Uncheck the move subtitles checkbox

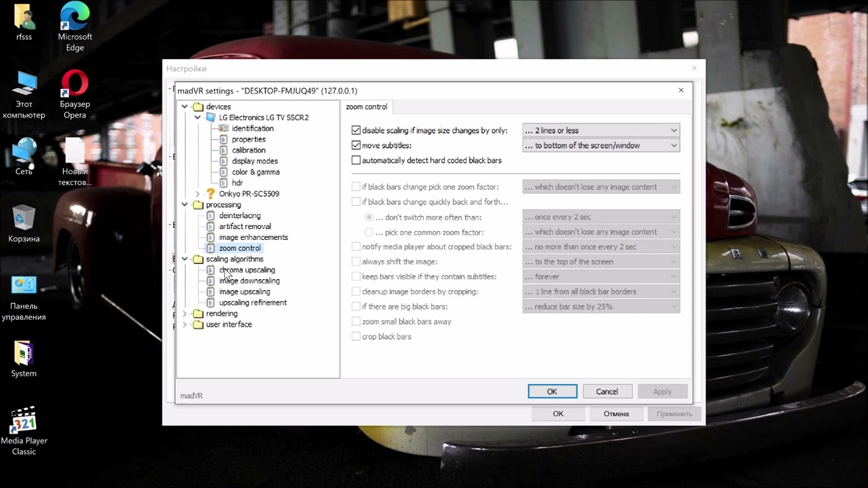tap(356, 145)
